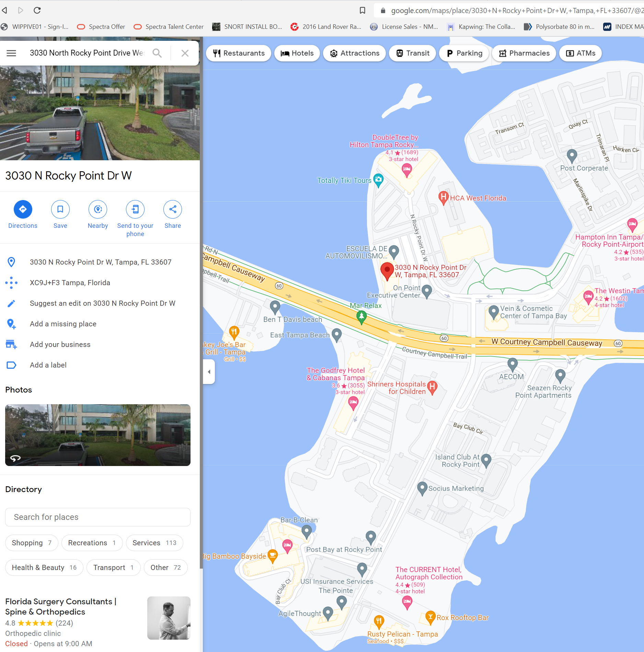Open the street view photo thumbnail

pyautogui.click(x=98, y=435)
